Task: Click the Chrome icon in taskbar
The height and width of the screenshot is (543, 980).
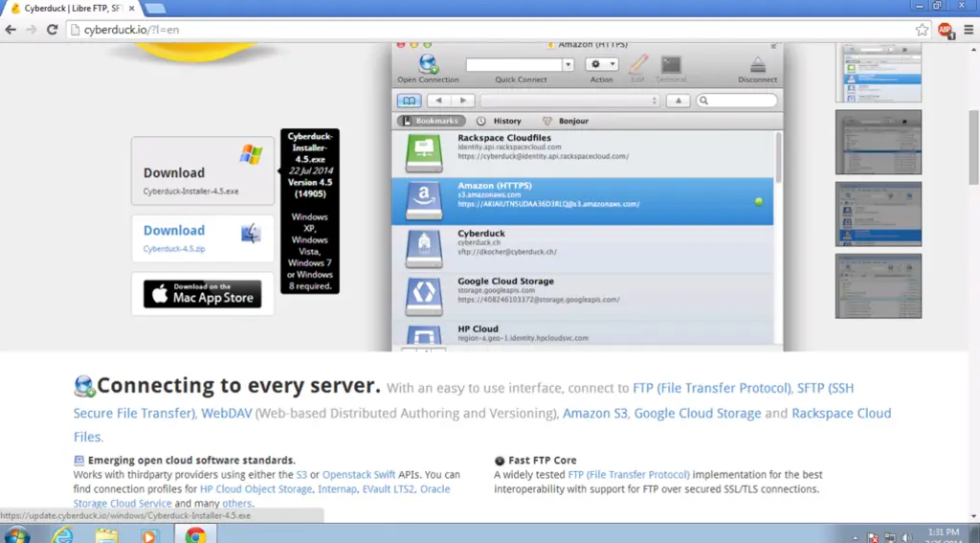Action: pyautogui.click(x=195, y=535)
